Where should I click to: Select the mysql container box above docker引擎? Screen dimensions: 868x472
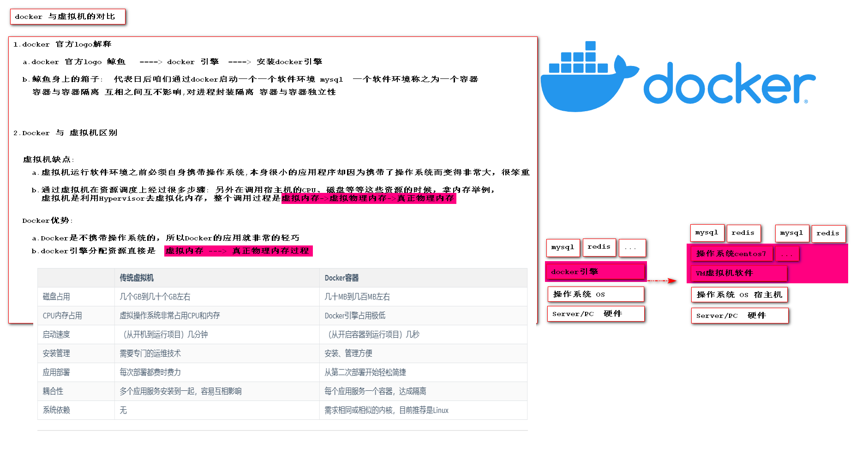pyautogui.click(x=563, y=248)
